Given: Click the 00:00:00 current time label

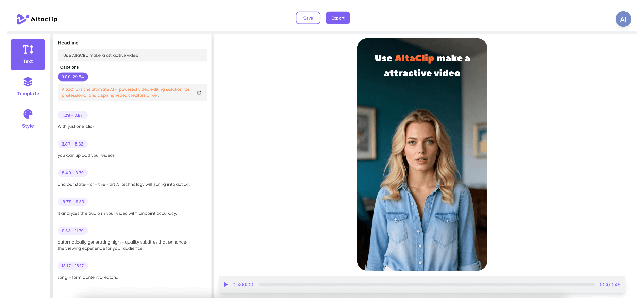Looking at the screenshot, I should click(x=243, y=285).
